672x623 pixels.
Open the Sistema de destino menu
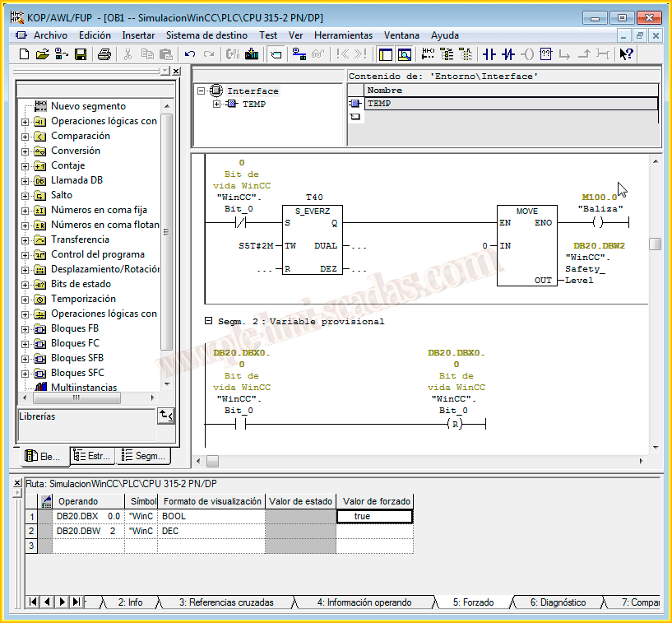[x=206, y=35]
